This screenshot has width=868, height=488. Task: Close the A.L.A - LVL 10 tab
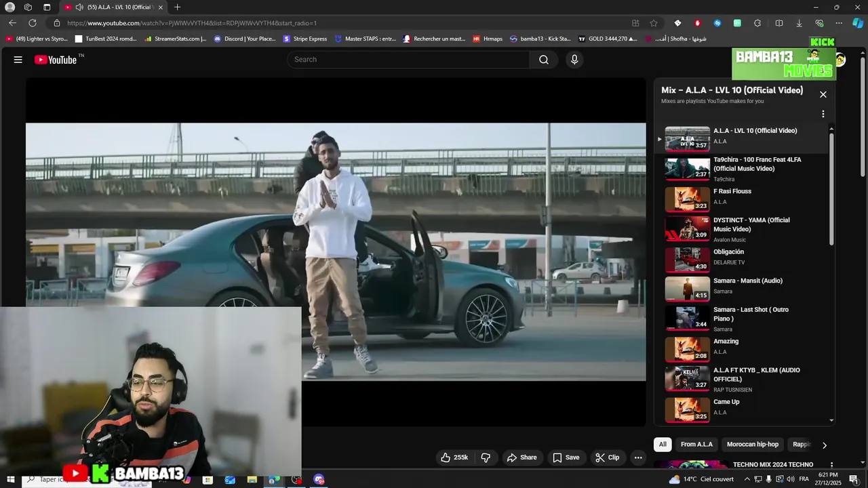pyautogui.click(x=161, y=7)
